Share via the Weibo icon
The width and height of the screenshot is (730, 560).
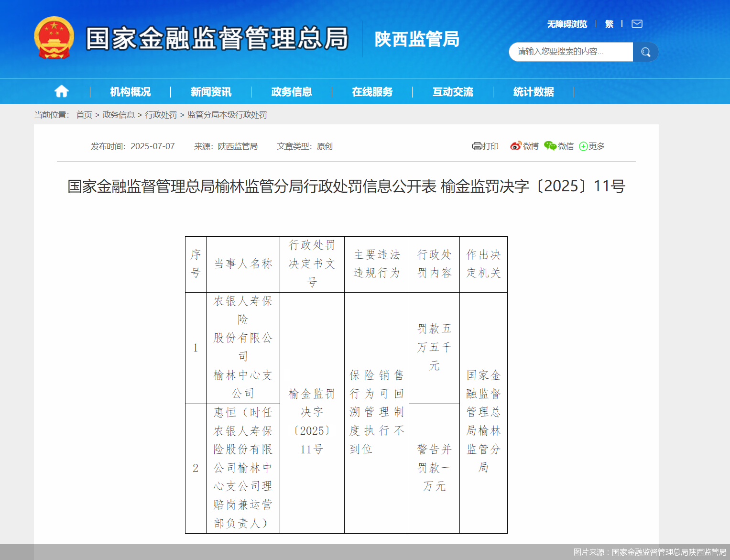point(515,146)
